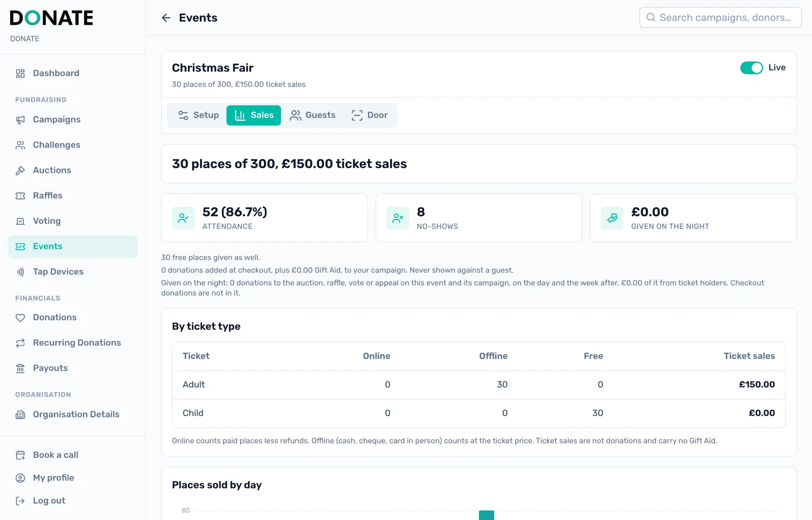Open the Raffles page
The image size is (812, 520).
tap(73, 196)
